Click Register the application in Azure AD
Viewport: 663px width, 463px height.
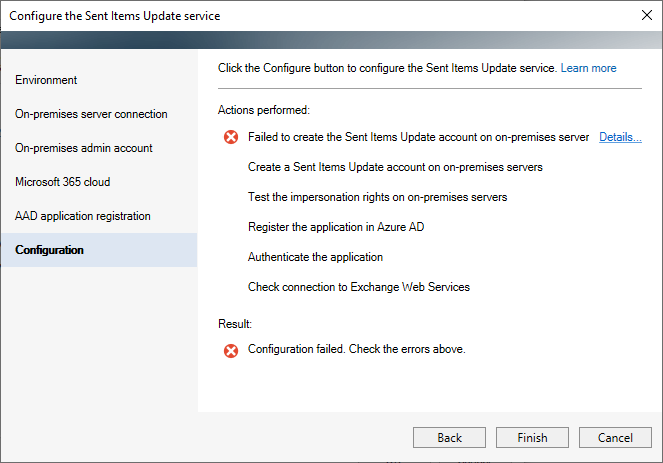click(336, 227)
